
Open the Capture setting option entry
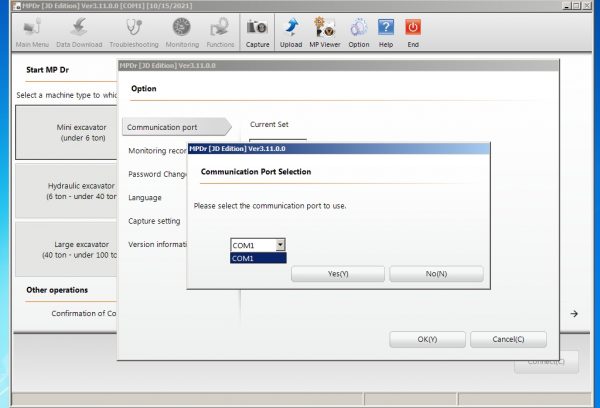154,221
